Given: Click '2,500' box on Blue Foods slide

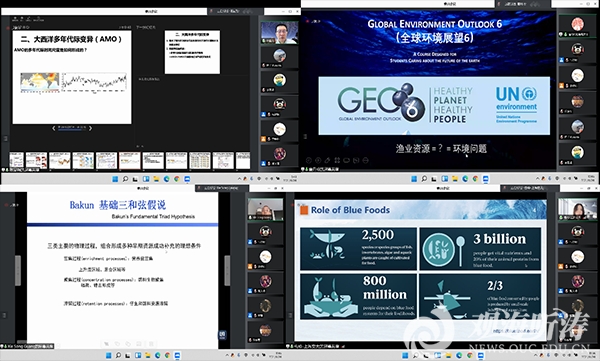Looking at the screenshot, I should click(x=358, y=248).
